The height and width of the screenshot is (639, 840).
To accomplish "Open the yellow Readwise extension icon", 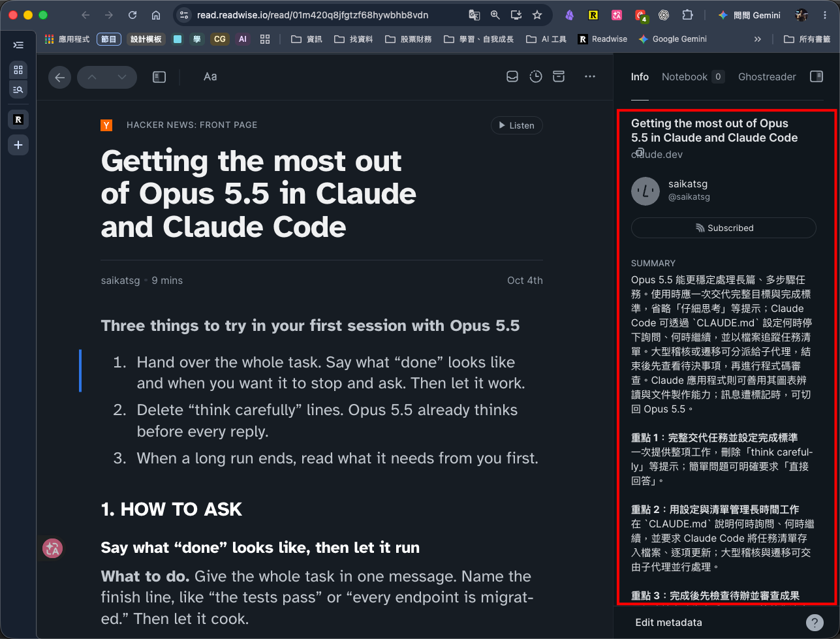I will [593, 15].
